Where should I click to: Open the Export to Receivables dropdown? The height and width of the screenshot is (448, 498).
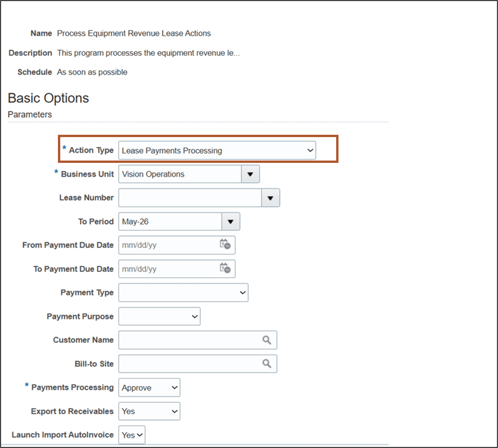point(149,411)
